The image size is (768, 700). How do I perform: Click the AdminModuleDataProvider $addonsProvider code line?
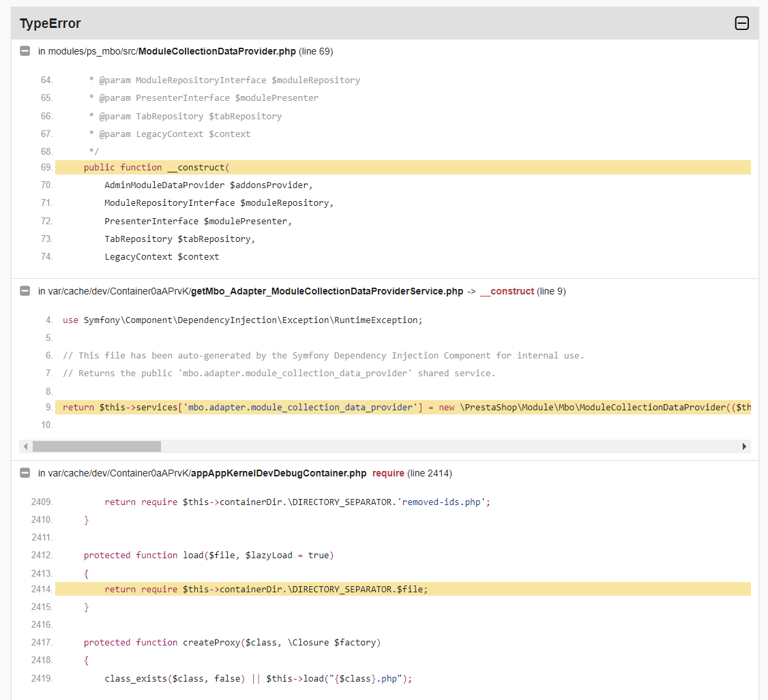[208, 185]
